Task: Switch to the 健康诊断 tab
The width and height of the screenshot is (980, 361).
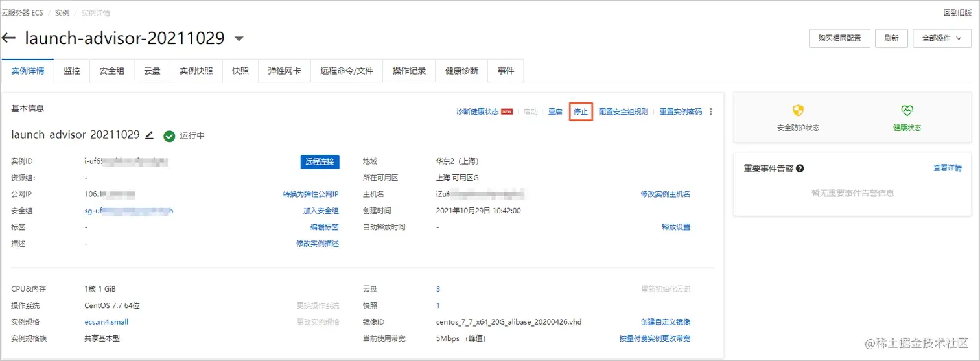Action: [x=461, y=71]
